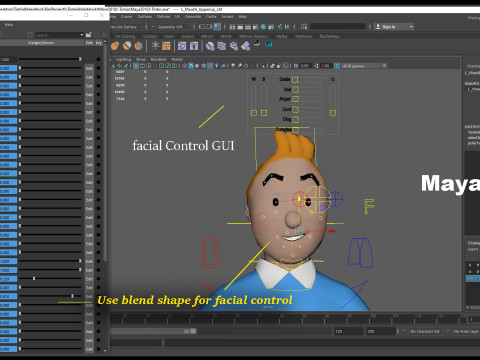This screenshot has width=480, height=360.
Task: Click the Weight/Drivers column header
Action: 41,43
